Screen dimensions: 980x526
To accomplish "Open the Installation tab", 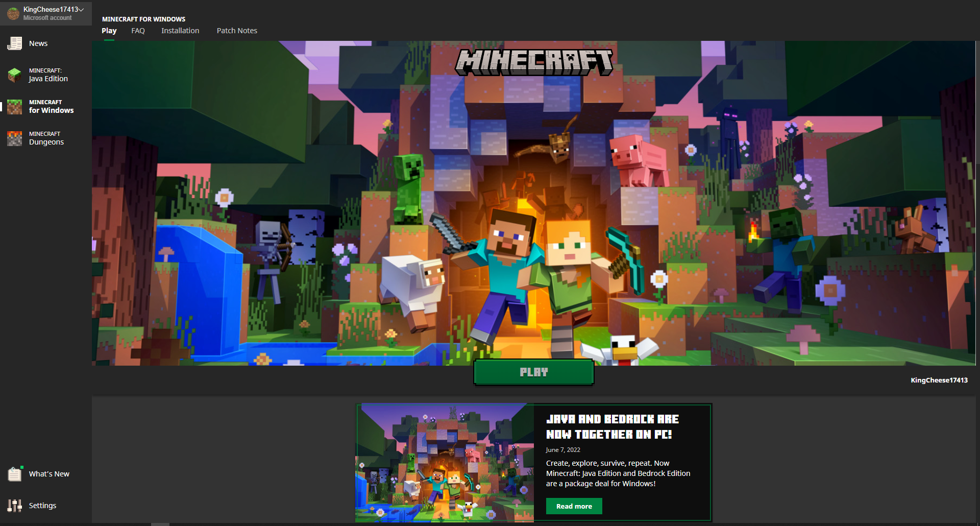I will [x=180, y=31].
